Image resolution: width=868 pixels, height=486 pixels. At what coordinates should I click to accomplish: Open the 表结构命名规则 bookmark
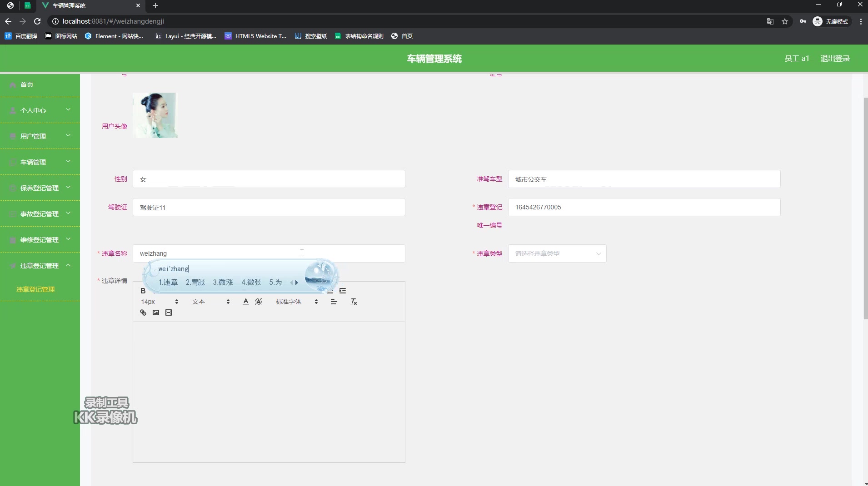[x=359, y=36]
